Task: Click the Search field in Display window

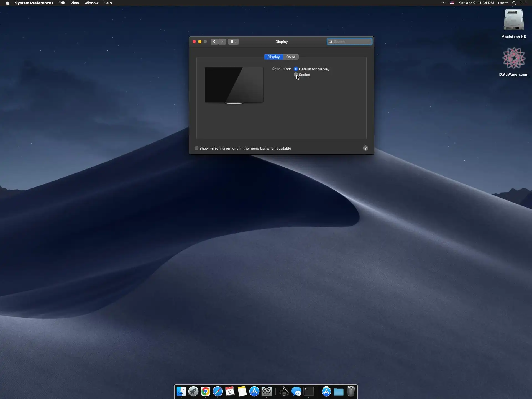Action: (x=351, y=42)
